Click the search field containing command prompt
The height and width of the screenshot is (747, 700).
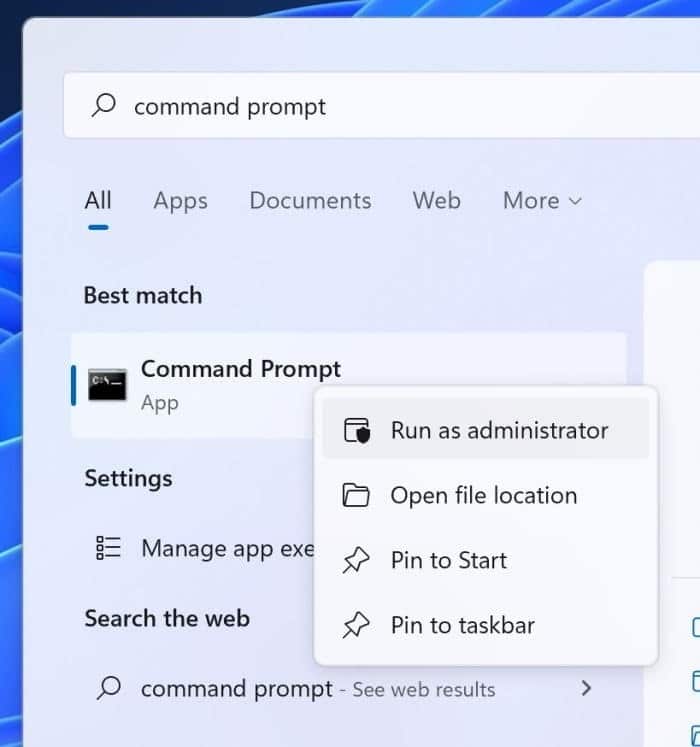[381, 105]
